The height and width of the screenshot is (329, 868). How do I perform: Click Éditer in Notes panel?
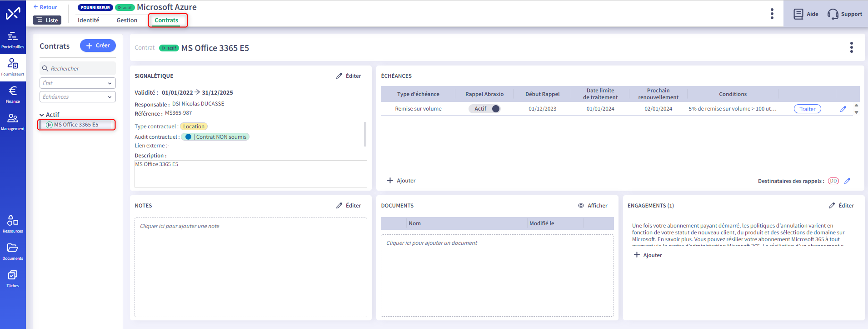click(349, 206)
